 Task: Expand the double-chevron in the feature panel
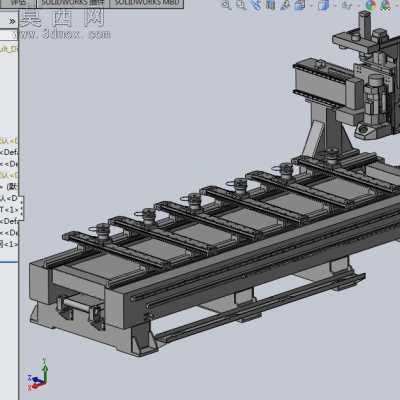point(12,22)
